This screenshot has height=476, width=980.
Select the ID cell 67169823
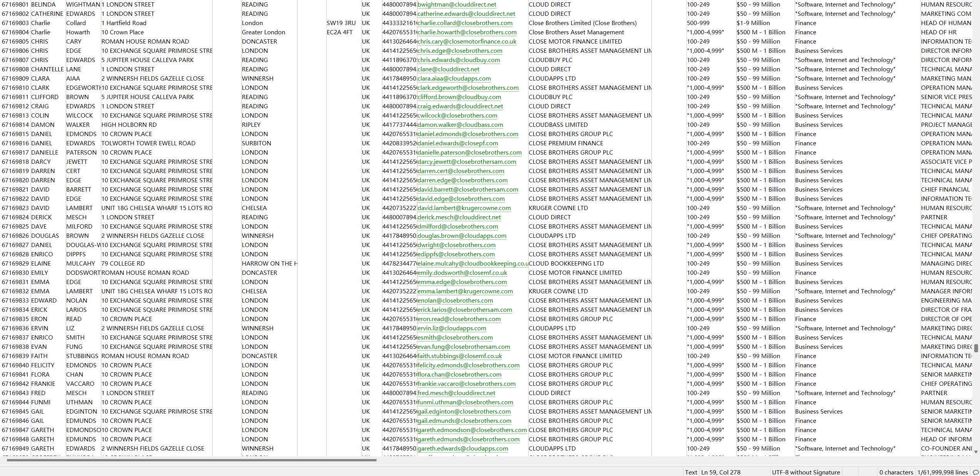[x=15, y=208]
